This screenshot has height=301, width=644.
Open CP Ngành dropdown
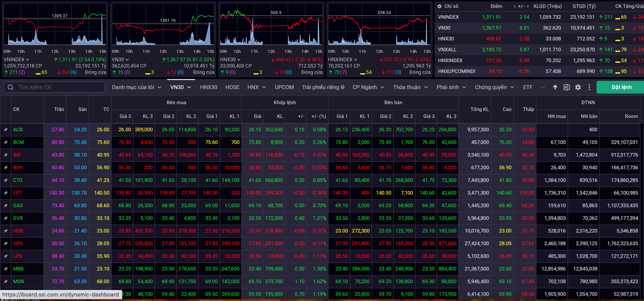(368, 87)
